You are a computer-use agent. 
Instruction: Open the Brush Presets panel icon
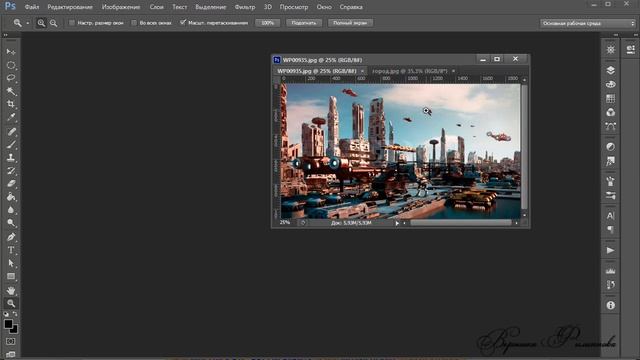tap(611, 196)
